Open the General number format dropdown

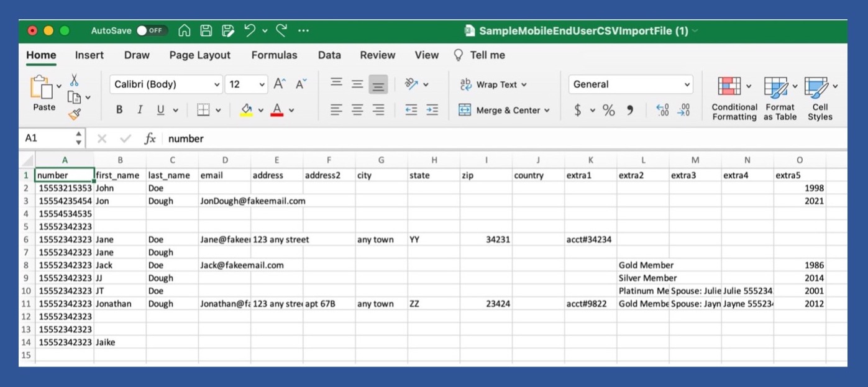tap(631, 84)
